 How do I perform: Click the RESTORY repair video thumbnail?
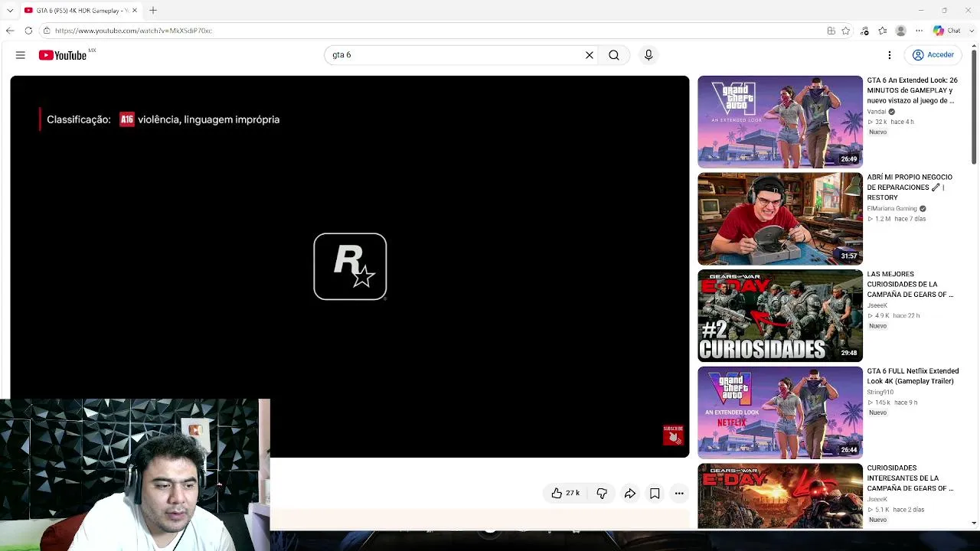tap(780, 219)
